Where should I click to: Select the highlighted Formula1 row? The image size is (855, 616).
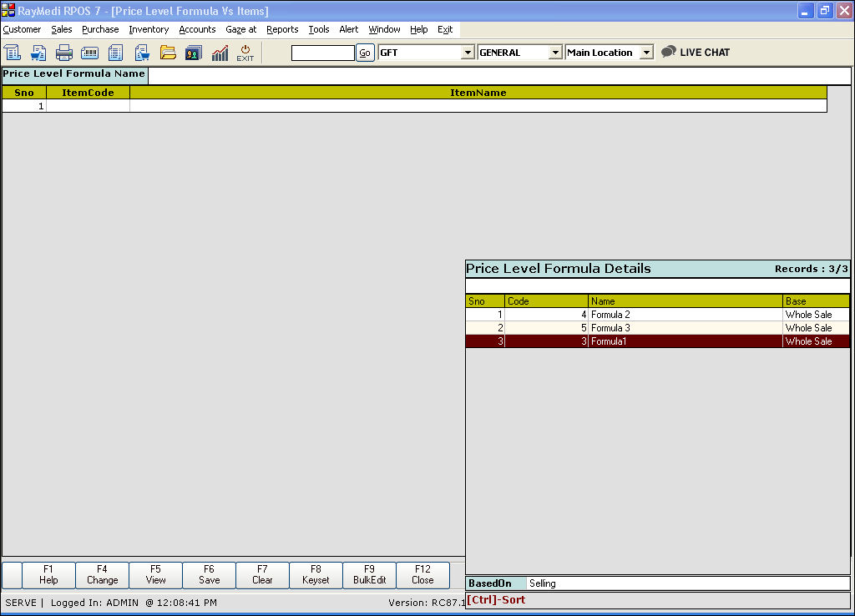click(x=658, y=341)
